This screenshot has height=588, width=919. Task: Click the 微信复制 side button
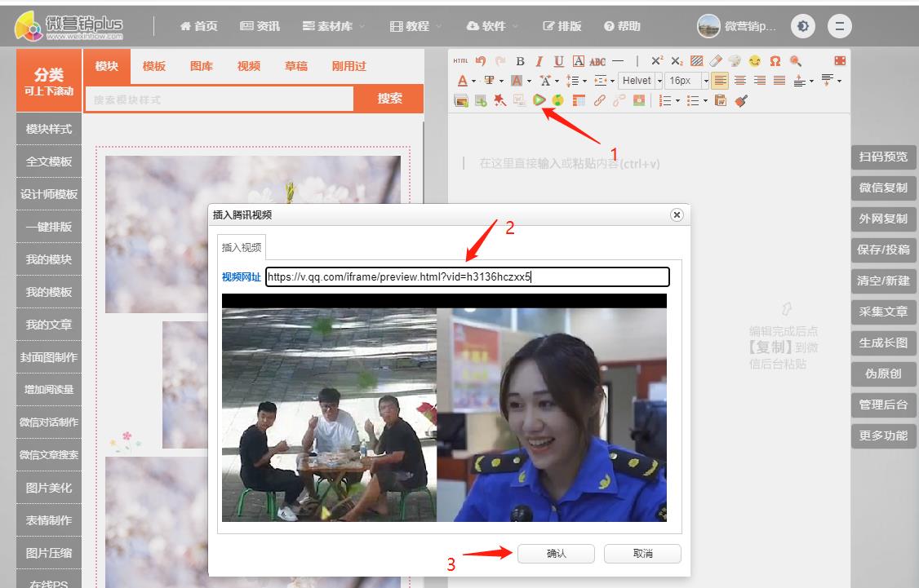[883, 188]
